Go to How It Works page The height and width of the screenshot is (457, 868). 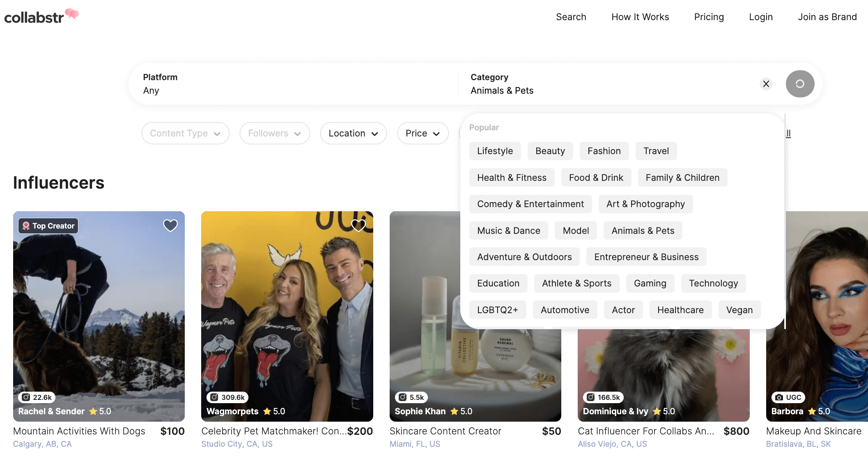[x=640, y=17]
